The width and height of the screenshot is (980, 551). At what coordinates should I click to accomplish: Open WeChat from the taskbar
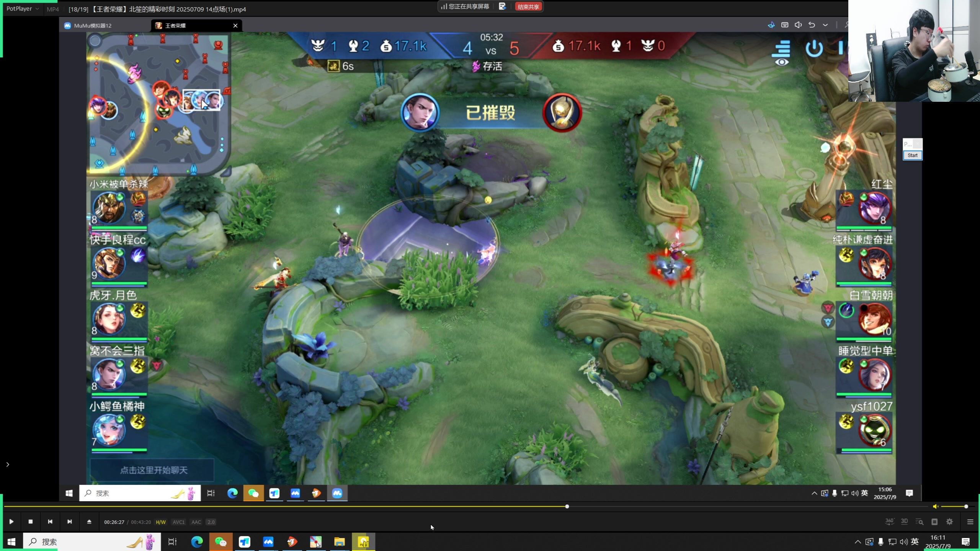tap(220, 542)
